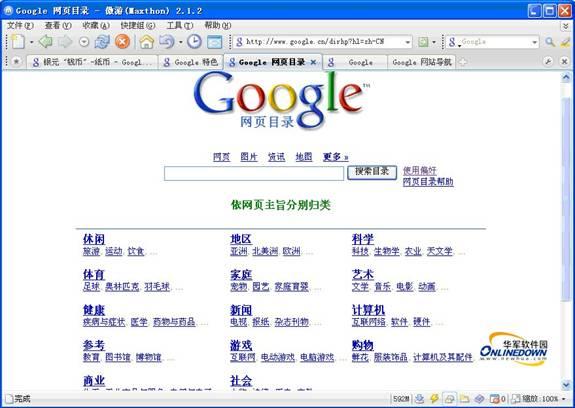Go back with the green Back arrow
Viewport: 575px width, 408px height.
(x=45, y=42)
